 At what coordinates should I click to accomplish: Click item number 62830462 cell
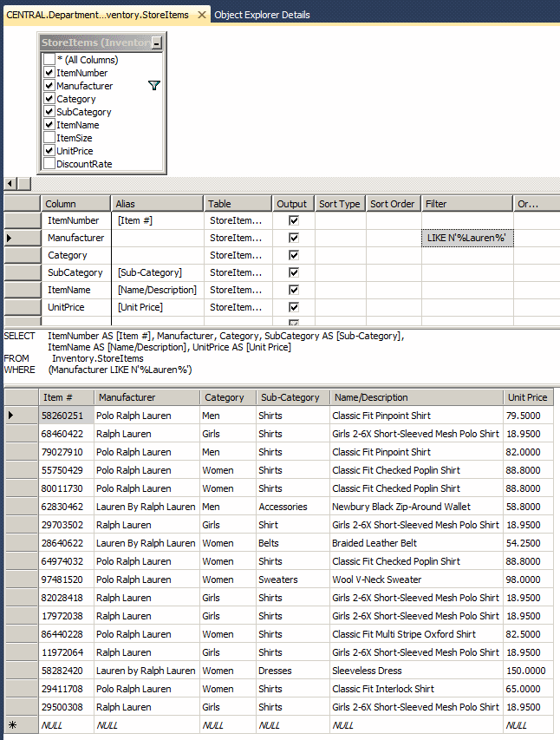(67, 507)
